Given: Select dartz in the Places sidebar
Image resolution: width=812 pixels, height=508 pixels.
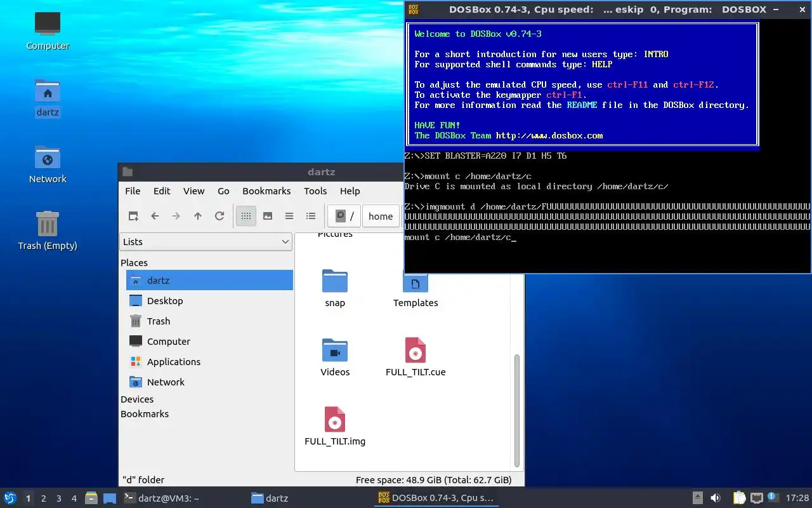Looking at the screenshot, I should (x=209, y=280).
